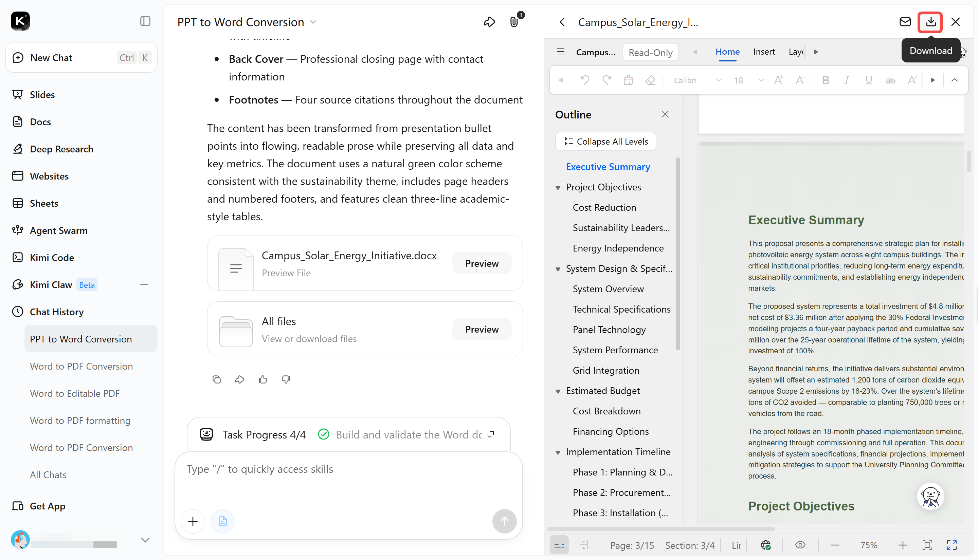Open the document hamburger menu icon
Viewport: 978px width, 560px height.
tap(561, 52)
